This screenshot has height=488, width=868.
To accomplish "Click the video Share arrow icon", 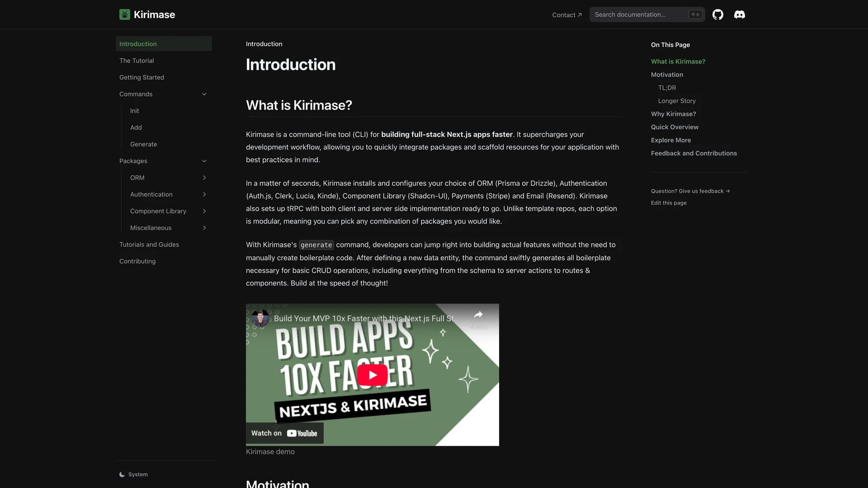I will (478, 315).
